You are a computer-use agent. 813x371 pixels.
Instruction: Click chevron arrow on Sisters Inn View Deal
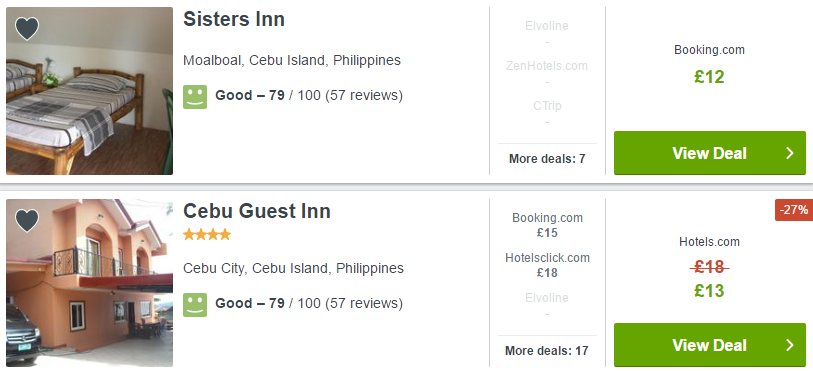point(790,153)
